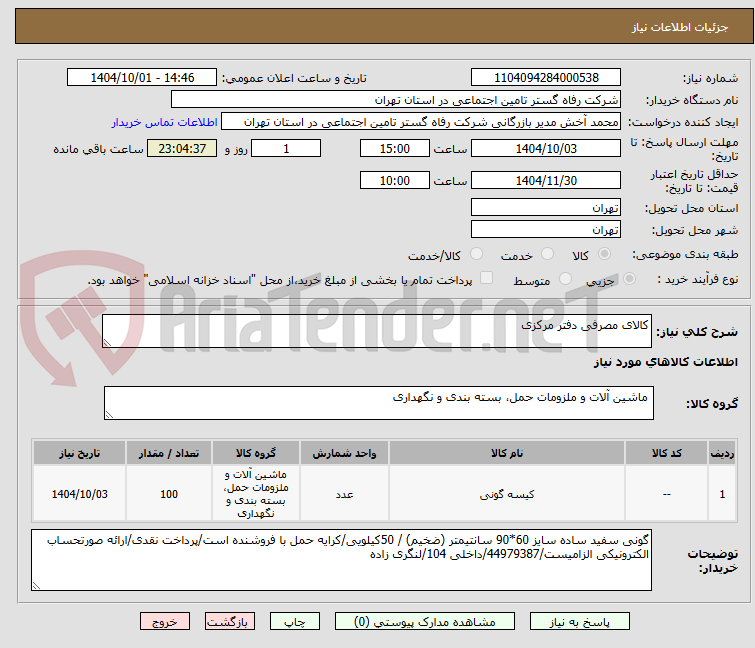The image size is (755, 648).
Task: Click the چاپ print button
Action: point(295,622)
